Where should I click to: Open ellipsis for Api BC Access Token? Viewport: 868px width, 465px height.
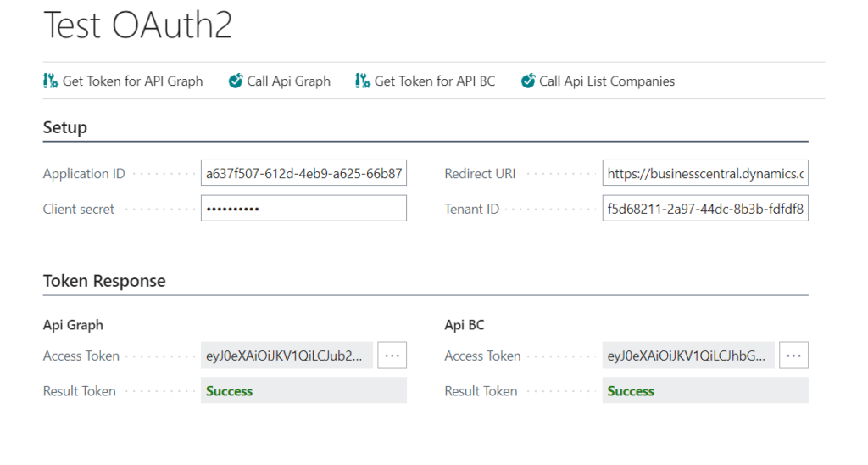[x=793, y=356]
